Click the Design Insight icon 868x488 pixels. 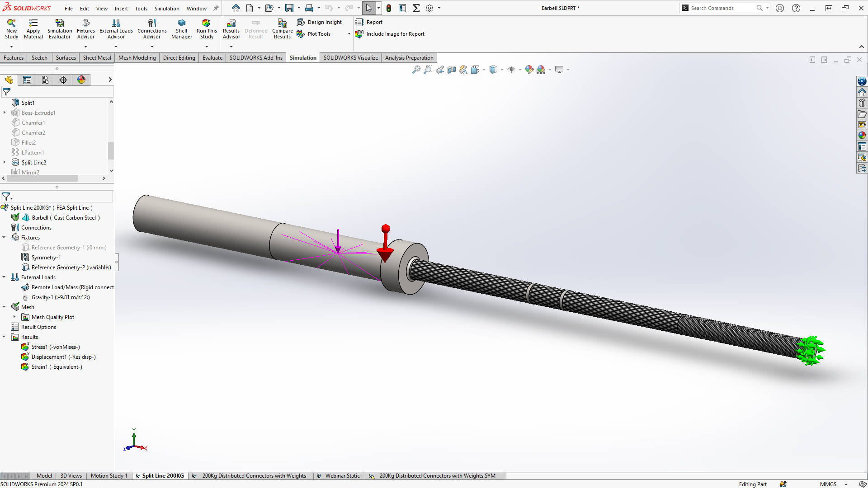(301, 22)
